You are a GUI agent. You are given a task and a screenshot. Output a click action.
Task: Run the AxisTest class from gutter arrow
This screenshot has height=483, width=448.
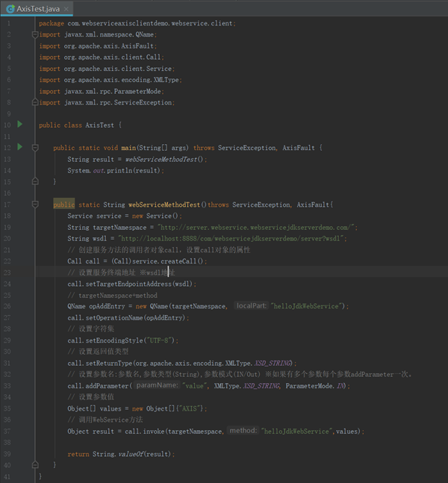point(20,124)
